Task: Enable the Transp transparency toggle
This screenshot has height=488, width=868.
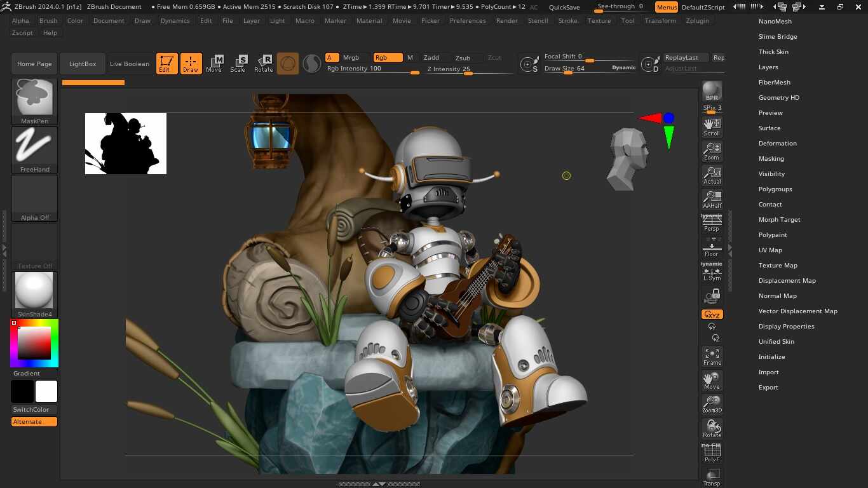Action: (x=712, y=475)
